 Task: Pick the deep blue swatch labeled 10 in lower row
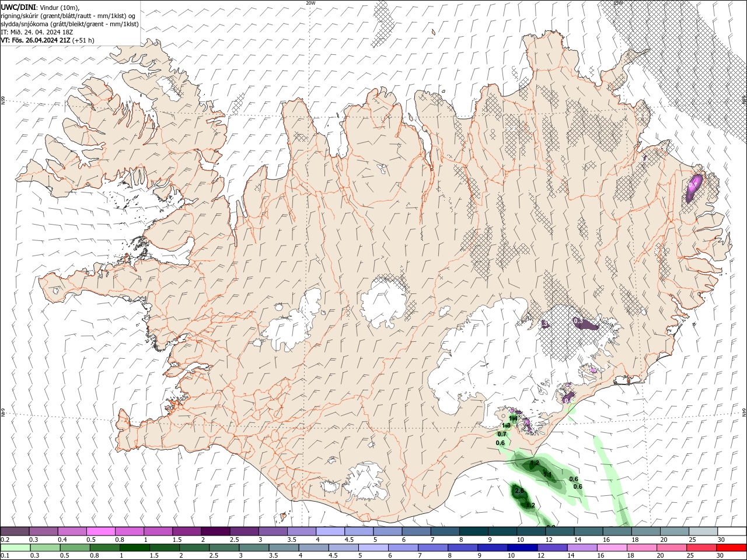(522, 548)
